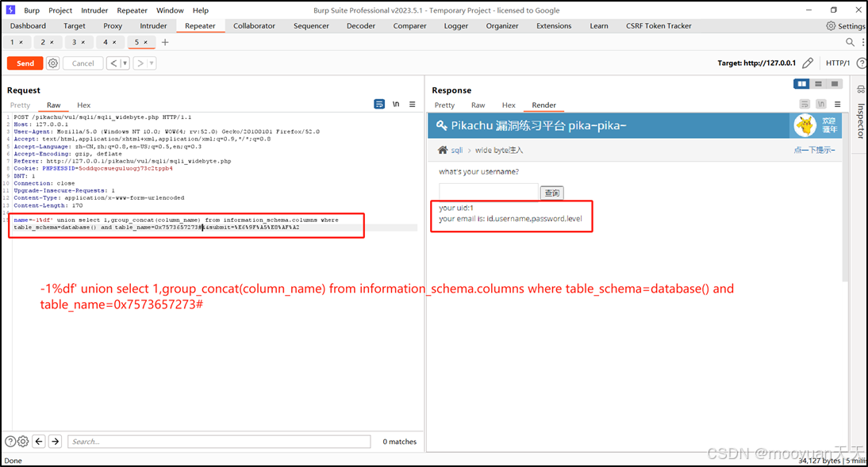Jump to next search match arrow
The image size is (868, 467).
coord(55,442)
